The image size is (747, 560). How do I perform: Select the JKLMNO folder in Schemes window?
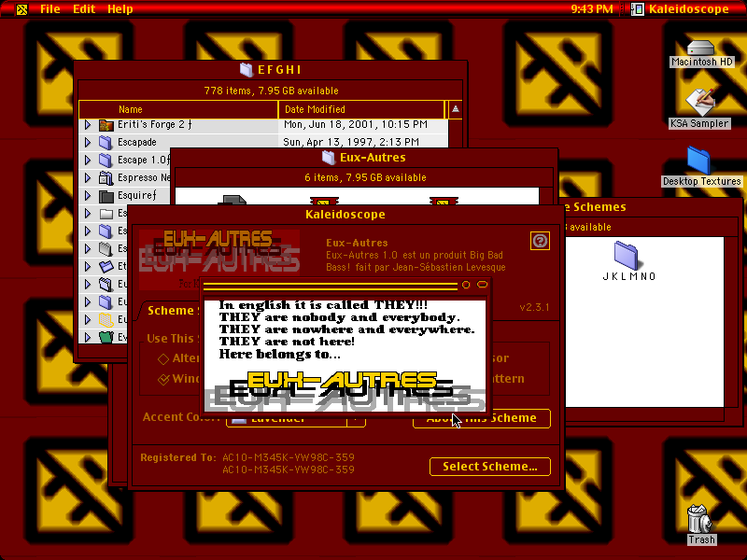click(x=626, y=255)
